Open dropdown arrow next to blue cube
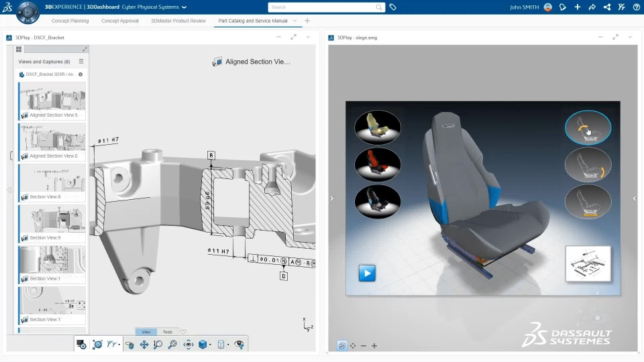Screen dimensions: 644x362 [210, 345]
